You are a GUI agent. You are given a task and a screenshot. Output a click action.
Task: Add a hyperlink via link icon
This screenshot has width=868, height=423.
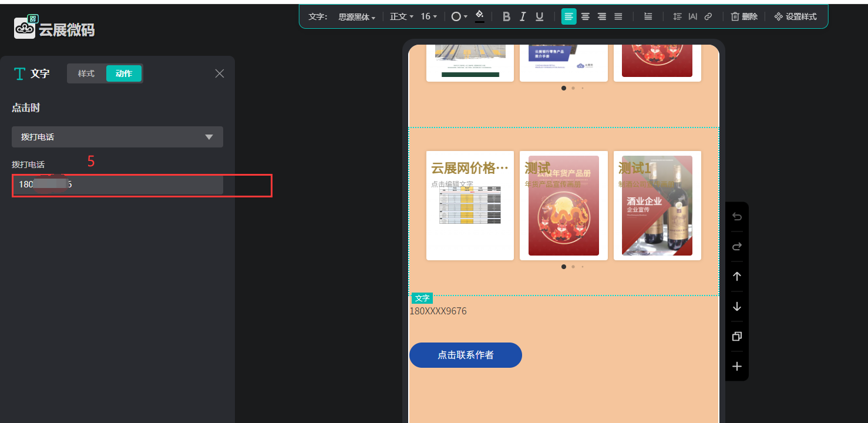pos(708,16)
